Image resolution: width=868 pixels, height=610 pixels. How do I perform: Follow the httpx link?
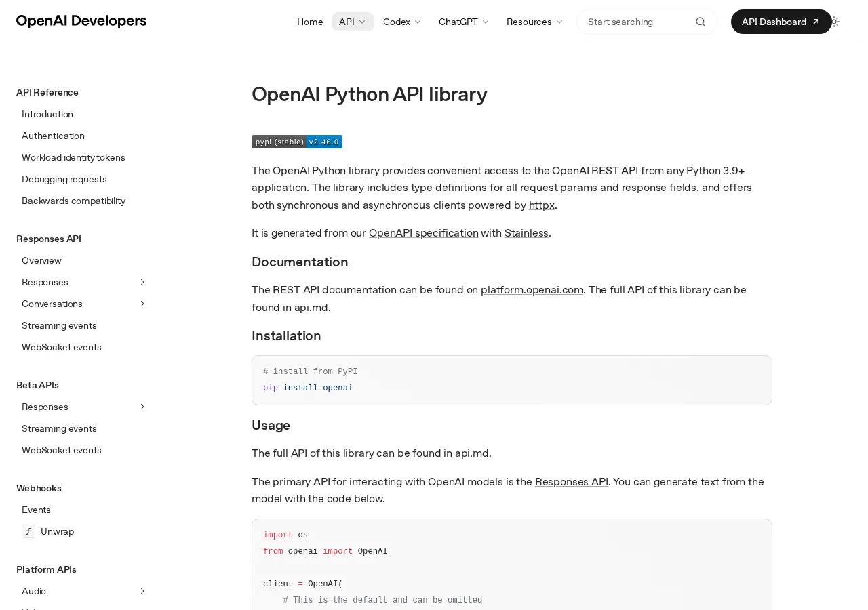[542, 205]
